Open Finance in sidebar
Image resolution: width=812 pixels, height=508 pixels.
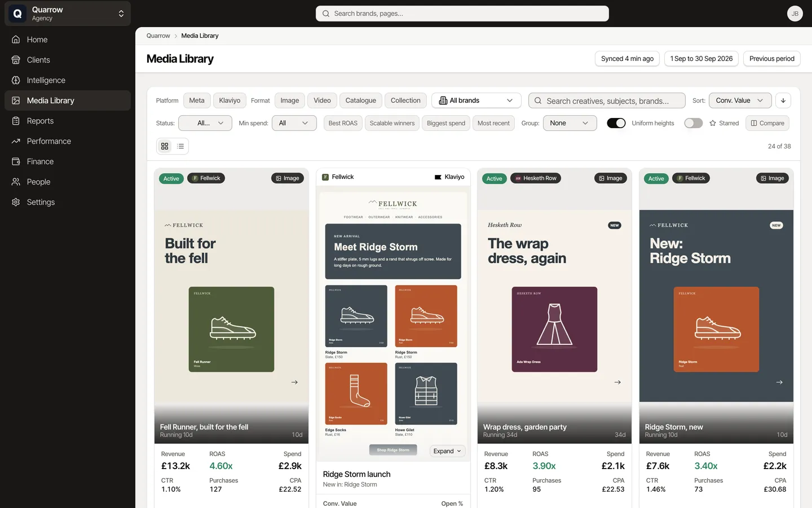click(x=68, y=161)
